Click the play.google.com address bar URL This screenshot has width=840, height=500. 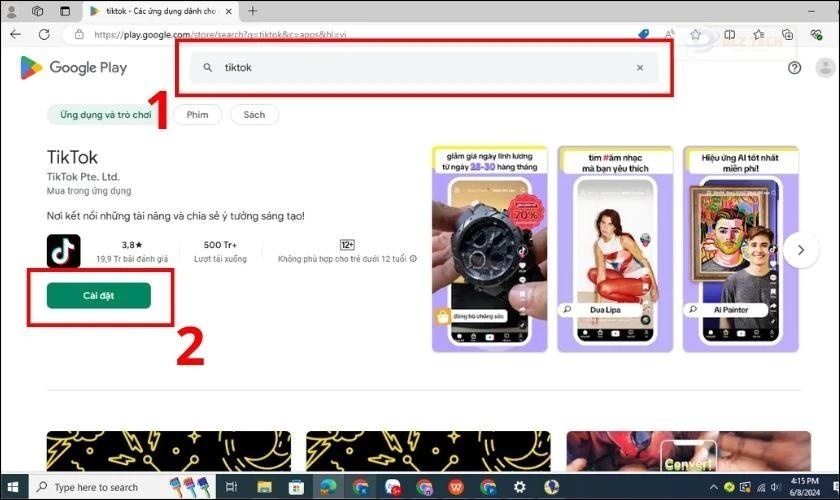click(220, 35)
